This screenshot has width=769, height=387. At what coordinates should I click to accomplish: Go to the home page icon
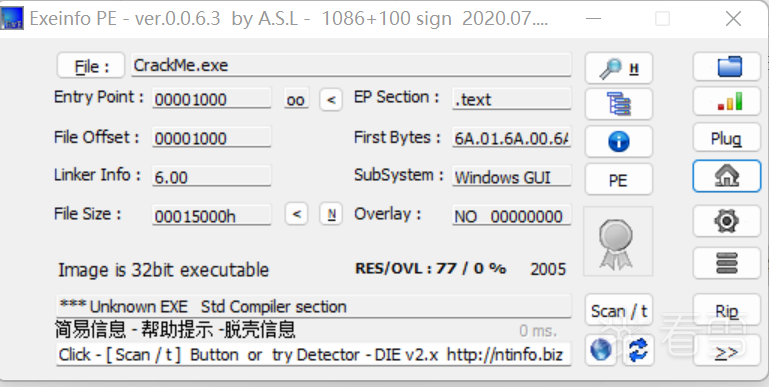pyautogui.click(x=727, y=176)
